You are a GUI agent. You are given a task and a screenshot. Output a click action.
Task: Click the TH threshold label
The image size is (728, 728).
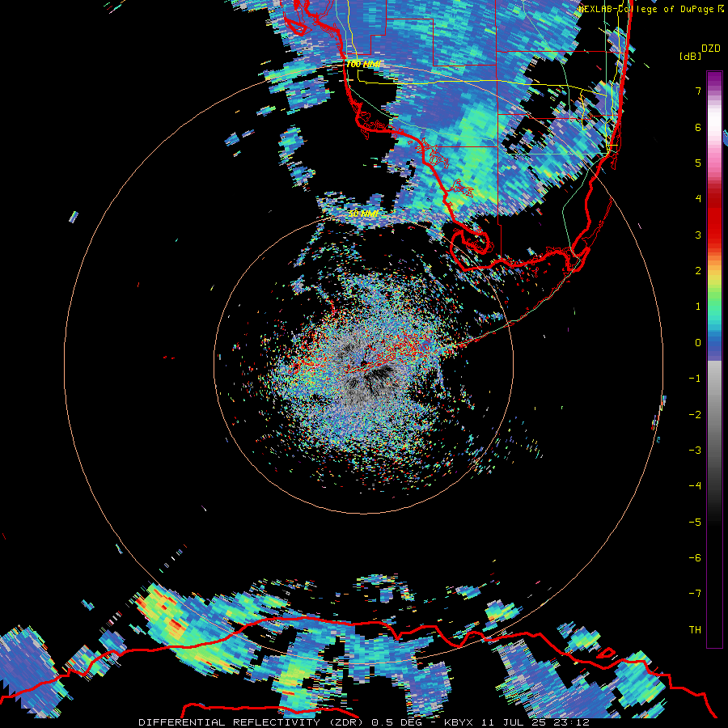pyautogui.click(x=695, y=630)
